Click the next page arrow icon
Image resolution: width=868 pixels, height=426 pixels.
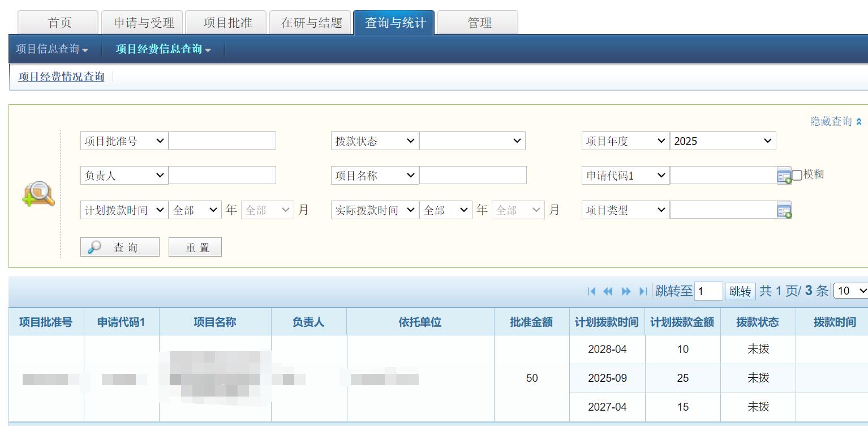(626, 291)
